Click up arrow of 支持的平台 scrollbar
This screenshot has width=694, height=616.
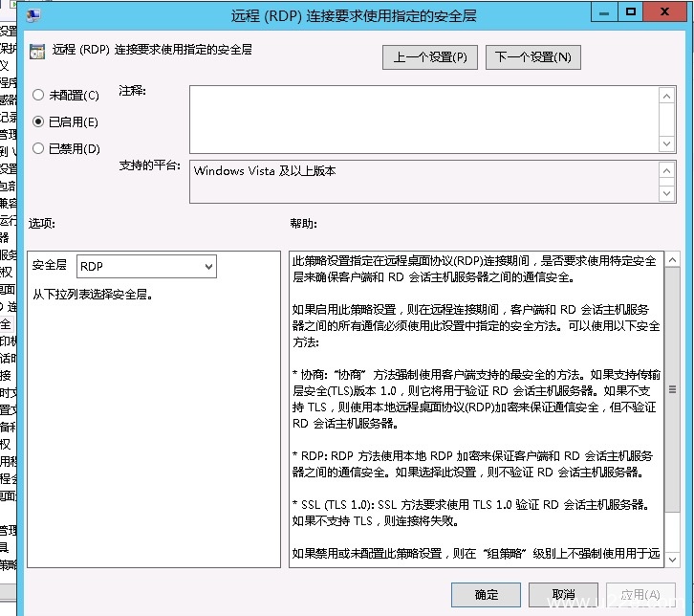[667, 170]
